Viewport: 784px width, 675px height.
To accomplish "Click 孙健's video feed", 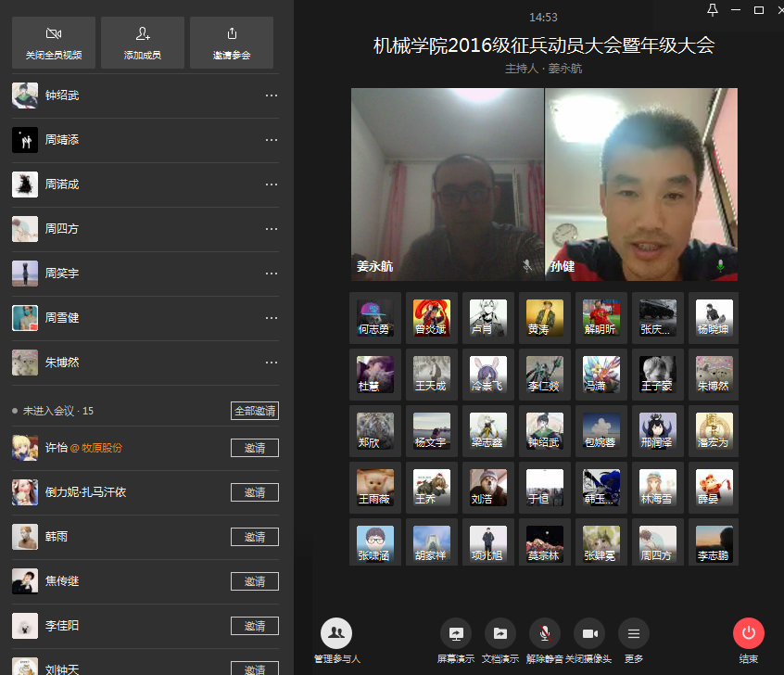I will point(641,185).
